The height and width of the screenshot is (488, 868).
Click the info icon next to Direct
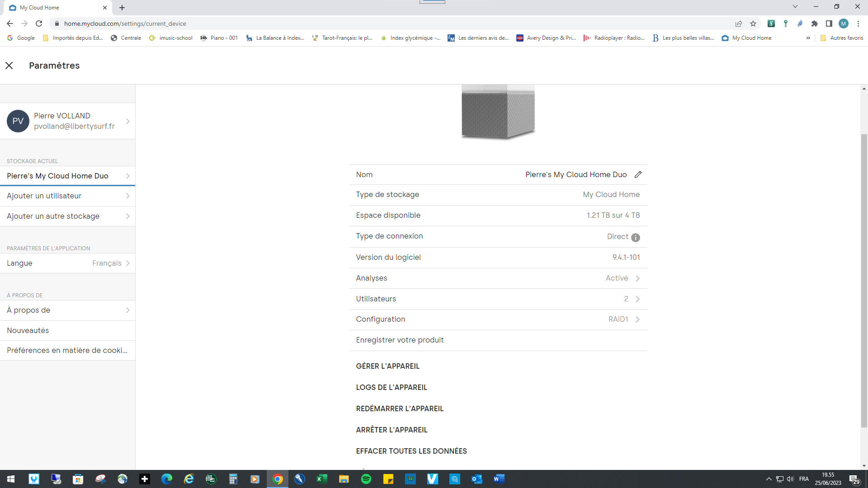click(x=635, y=238)
